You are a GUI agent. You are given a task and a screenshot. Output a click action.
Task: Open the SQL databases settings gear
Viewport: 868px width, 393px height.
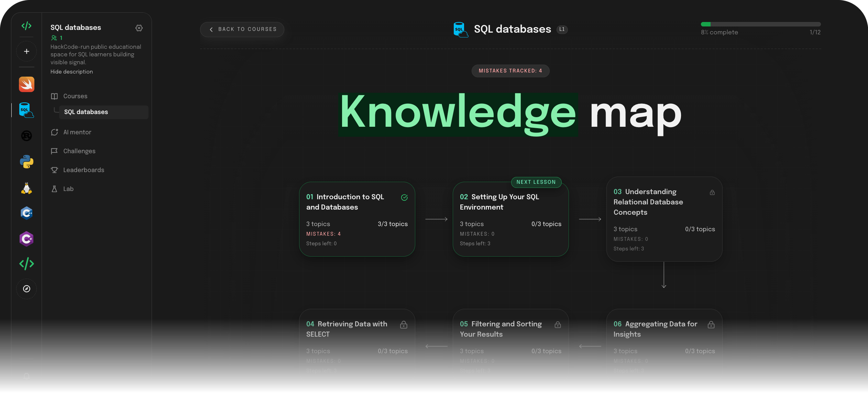(139, 28)
